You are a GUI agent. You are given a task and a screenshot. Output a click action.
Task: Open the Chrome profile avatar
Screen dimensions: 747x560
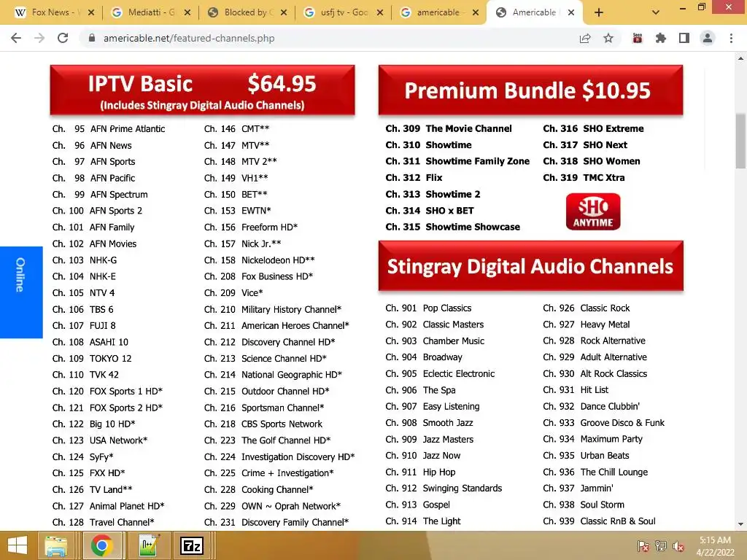click(708, 38)
